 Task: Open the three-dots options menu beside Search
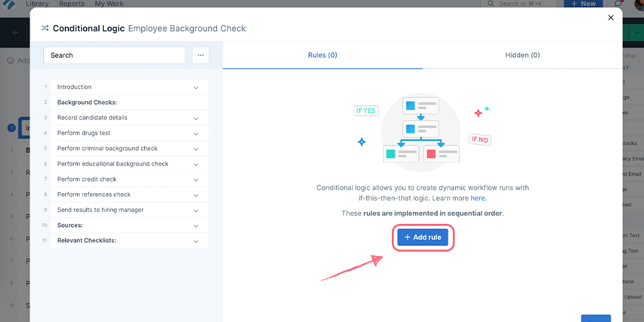click(201, 55)
